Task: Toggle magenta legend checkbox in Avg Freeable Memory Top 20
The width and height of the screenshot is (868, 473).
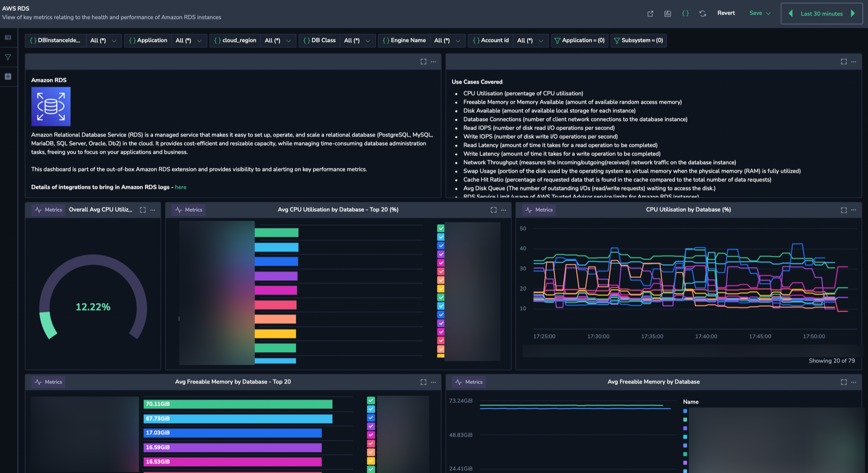Action: click(371, 435)
